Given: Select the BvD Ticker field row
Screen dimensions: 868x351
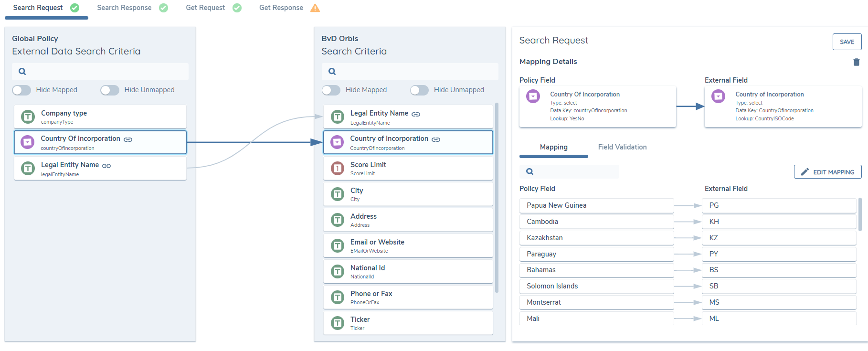Looking at the screenshot, I should [x=408, y=323].
